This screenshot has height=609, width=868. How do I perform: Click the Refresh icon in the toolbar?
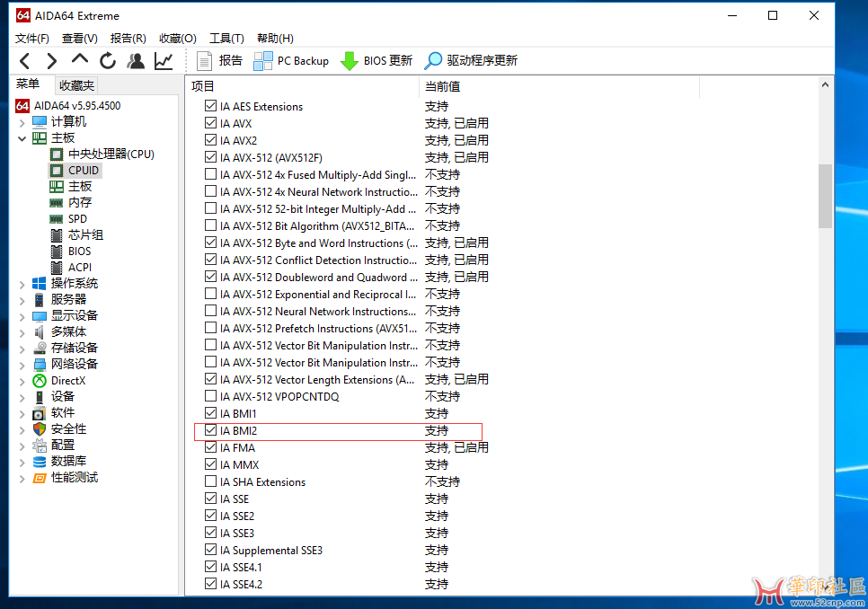(108, 60)
